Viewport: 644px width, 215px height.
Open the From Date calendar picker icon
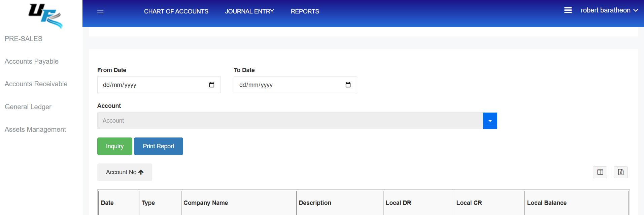click(212, 85)
